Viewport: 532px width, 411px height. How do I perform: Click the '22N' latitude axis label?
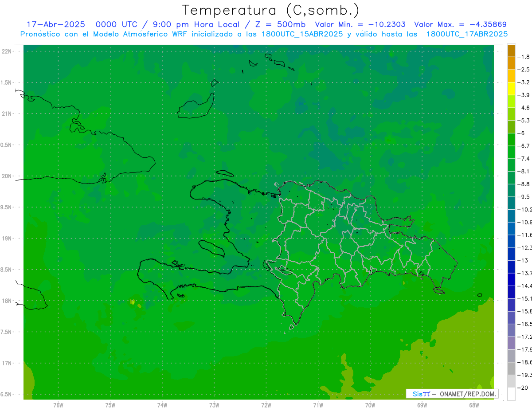coord(7,51)
